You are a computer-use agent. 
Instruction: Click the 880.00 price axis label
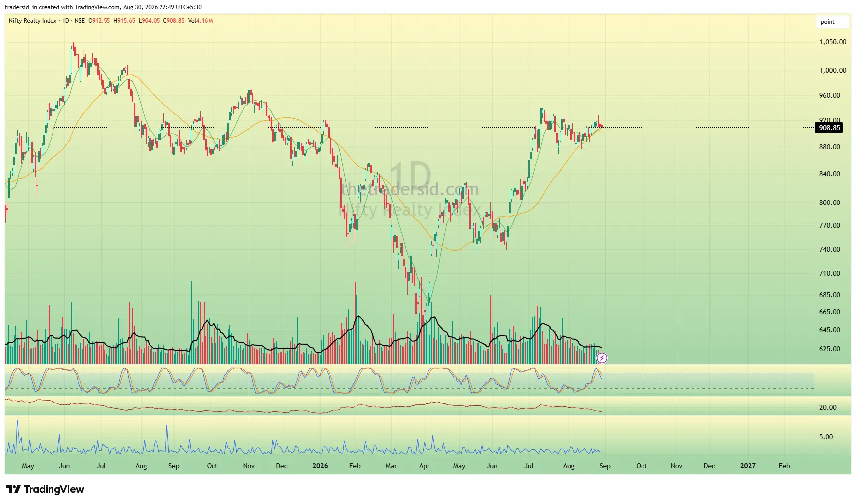point(830,147)
